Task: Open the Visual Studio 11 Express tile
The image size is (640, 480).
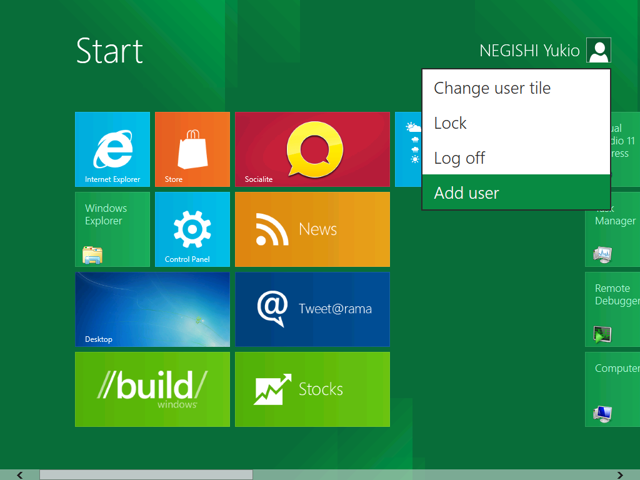Action: tap(625, 149)
